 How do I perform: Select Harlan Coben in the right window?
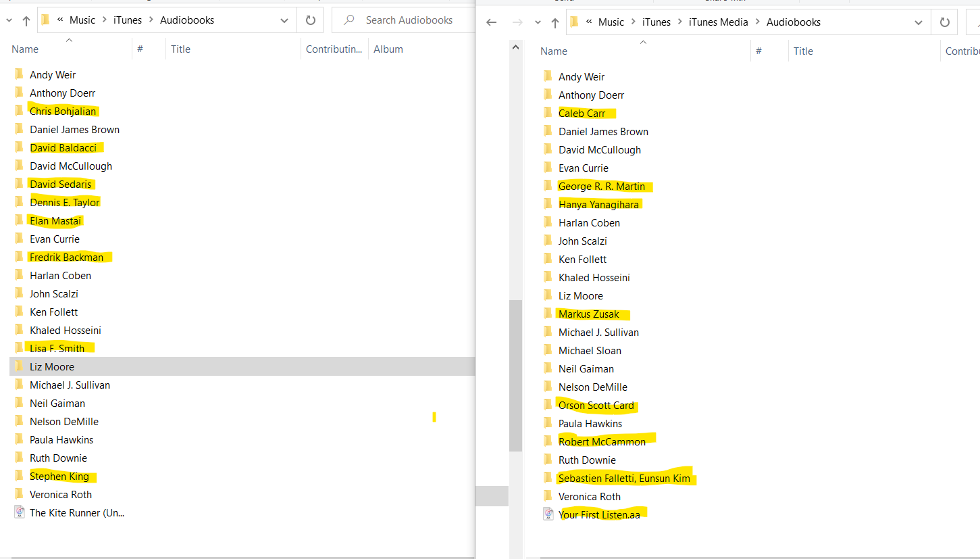tap(589, 222)
